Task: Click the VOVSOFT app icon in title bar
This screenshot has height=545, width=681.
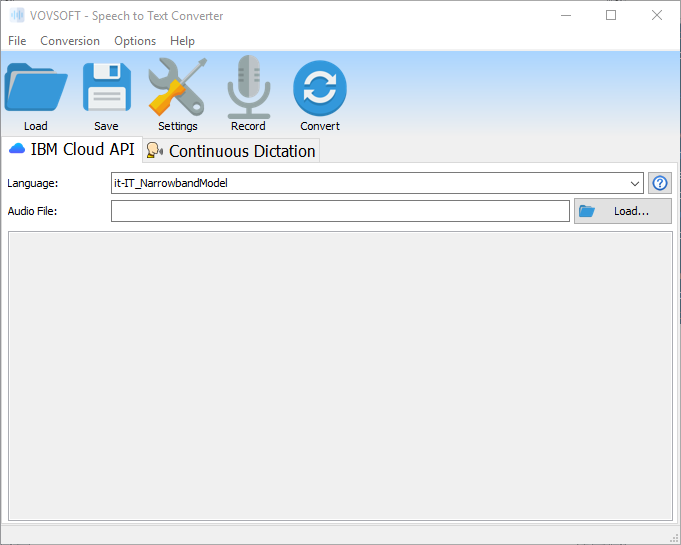Action: click(17, 16)
